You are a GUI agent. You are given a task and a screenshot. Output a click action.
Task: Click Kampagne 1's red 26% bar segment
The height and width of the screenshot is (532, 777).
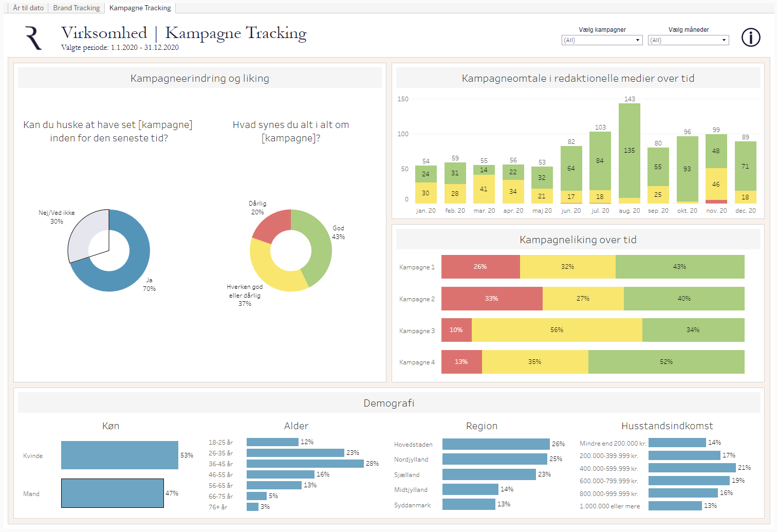tap(480, 267)
